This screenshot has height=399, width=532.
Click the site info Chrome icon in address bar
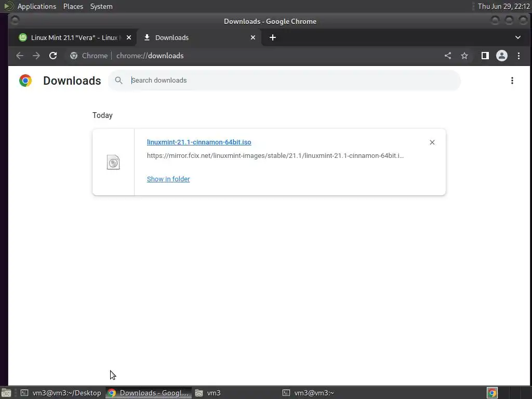(x=74, y=56)
